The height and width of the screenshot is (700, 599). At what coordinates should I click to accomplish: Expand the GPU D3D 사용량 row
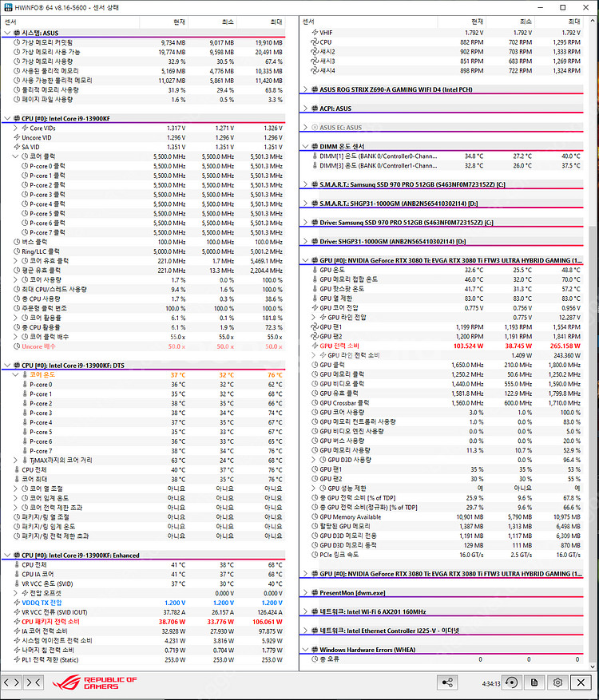coord(314,460)
